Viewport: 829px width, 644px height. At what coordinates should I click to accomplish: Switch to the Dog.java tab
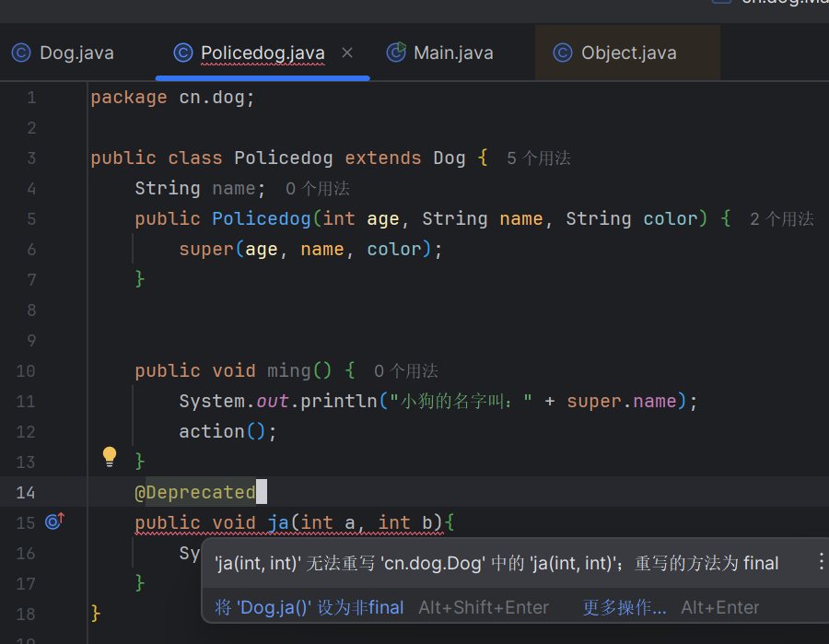coord(76,53)
